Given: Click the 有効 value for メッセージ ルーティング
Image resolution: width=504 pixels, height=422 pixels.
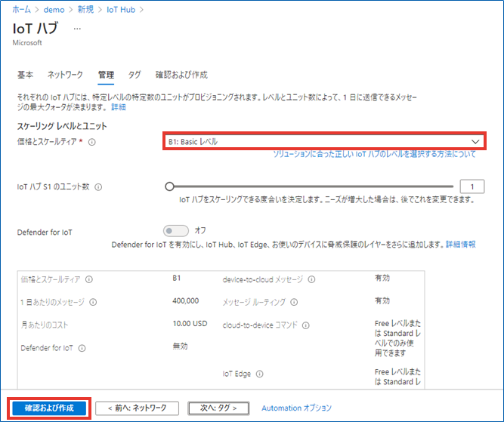Looking at the screenshot, I should pos(382,301).
